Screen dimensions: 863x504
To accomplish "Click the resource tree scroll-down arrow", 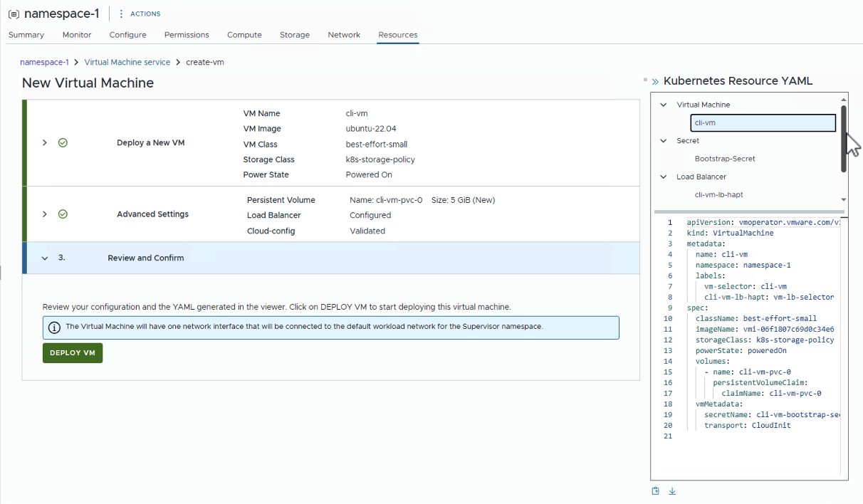I will click(844, 200).
